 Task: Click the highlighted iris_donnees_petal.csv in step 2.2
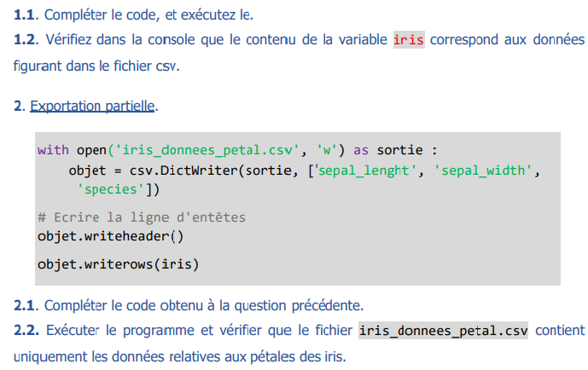coord(443,330)
